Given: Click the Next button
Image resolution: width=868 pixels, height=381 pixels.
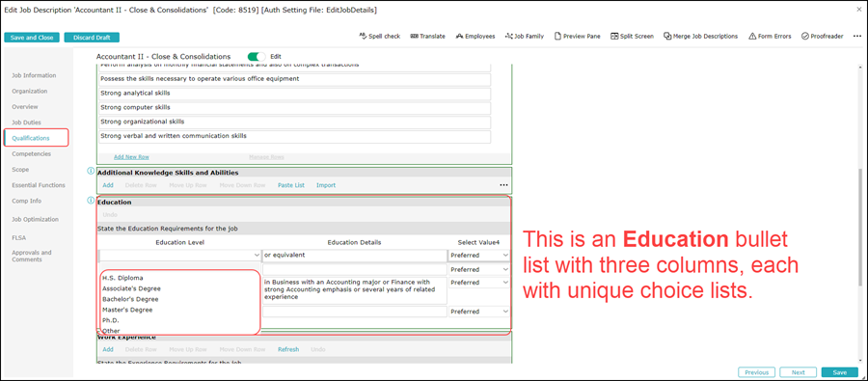Looking at the screenshot, I should [799, 372].
